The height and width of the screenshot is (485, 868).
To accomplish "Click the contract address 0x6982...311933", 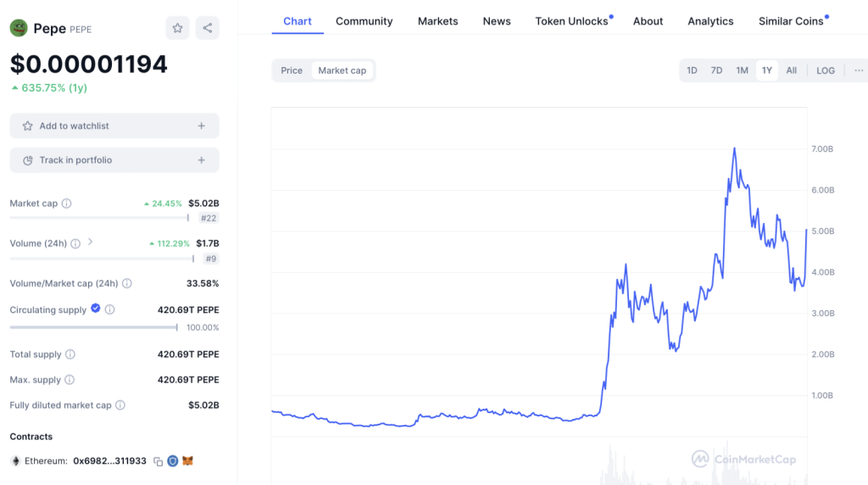I will (x=109, y=461).
